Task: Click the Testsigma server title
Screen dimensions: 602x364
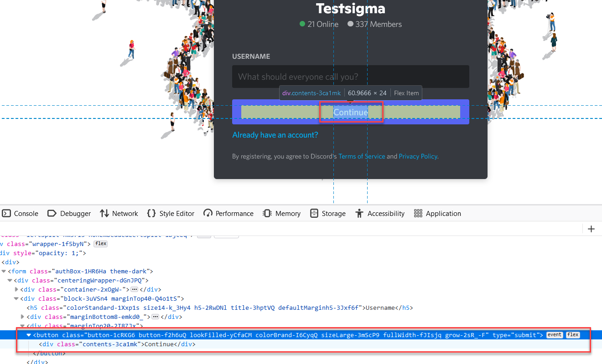Action: click(x=350, y=9)
